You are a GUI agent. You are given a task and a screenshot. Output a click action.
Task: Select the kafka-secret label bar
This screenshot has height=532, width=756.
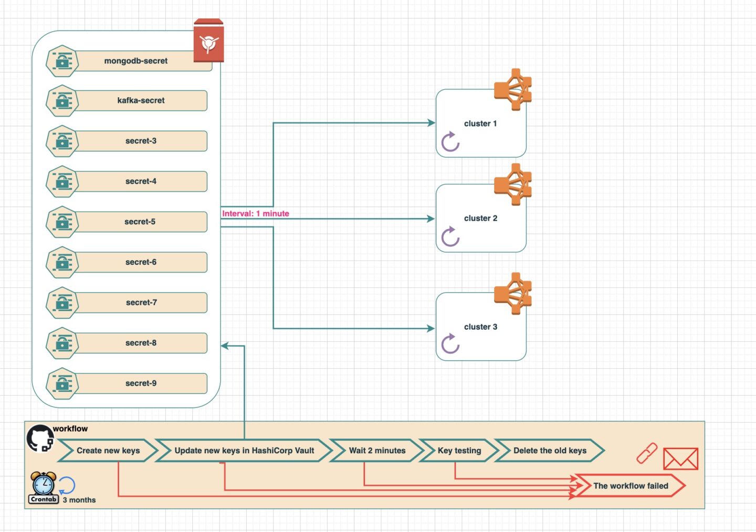click(141, 100)
